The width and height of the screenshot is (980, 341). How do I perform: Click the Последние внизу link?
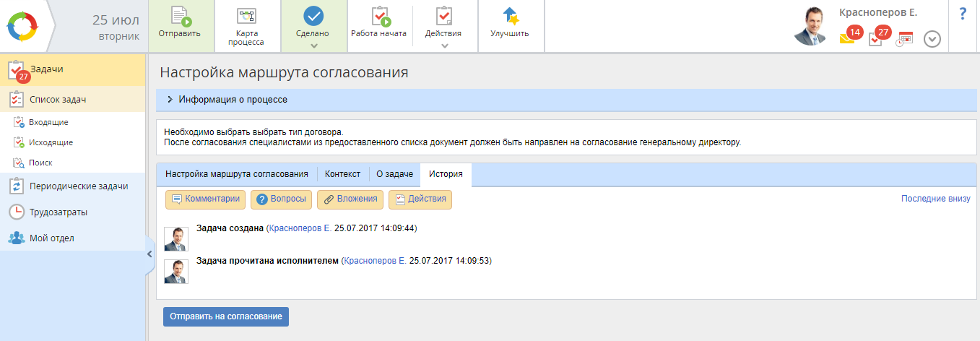(x=935, y=199)
